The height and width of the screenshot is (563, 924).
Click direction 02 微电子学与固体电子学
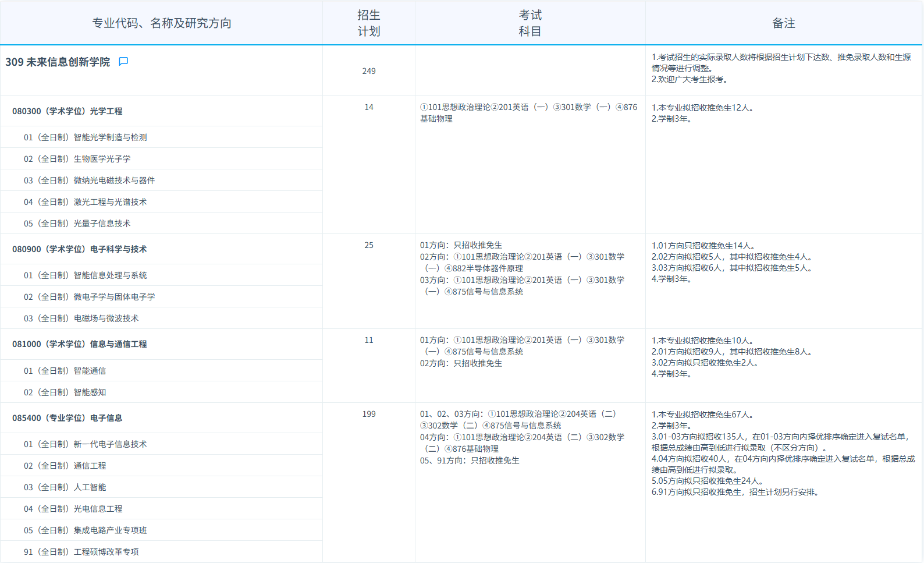90,297
